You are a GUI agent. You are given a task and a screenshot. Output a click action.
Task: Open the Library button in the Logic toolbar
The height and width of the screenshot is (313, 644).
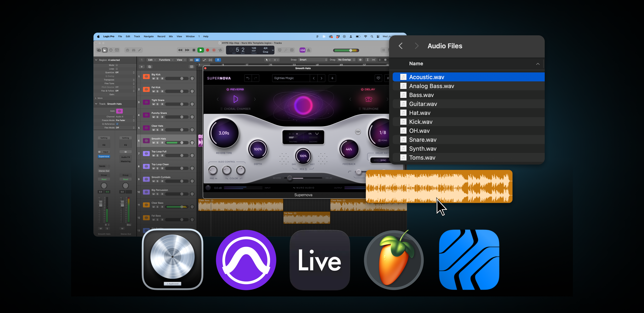coord(99,50)
